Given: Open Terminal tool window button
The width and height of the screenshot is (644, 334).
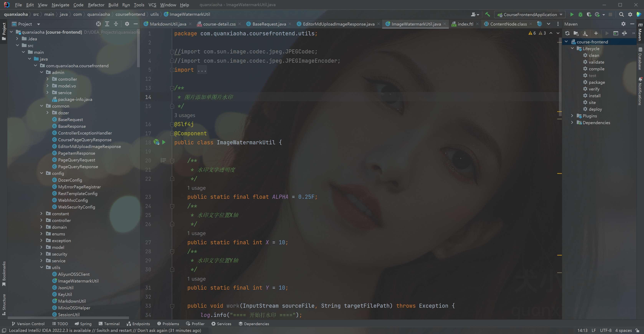Looking at the screenshot, I should click(109, 324).
